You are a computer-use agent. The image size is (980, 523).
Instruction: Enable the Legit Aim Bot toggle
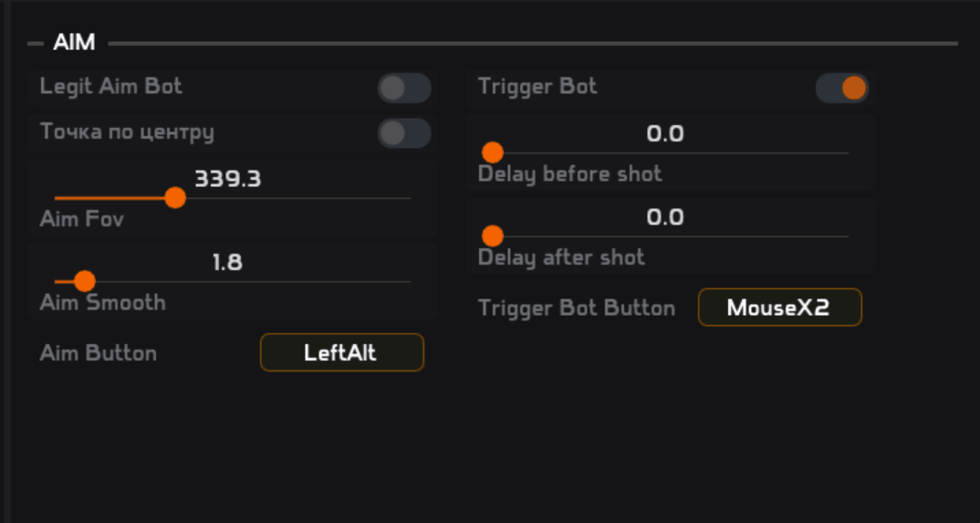[x=404, y=89]
